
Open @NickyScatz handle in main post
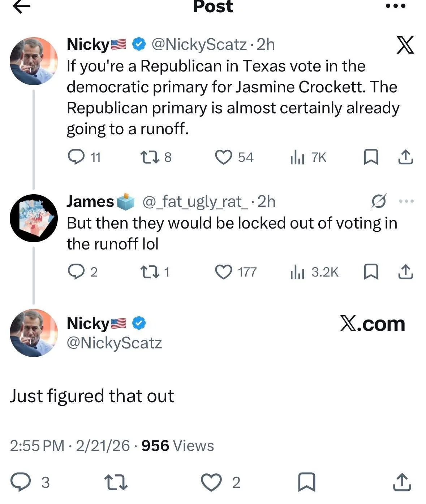tap(114, 343)
